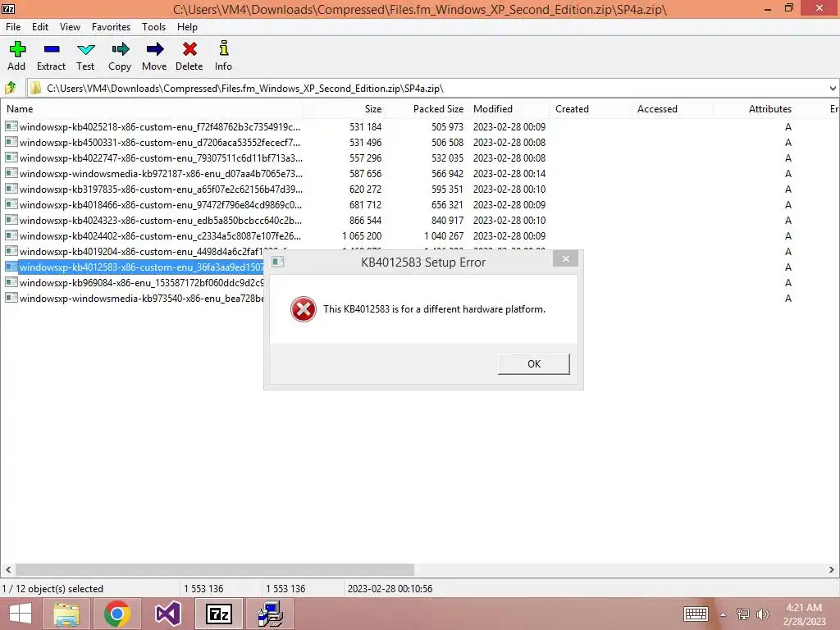Image resolution: width=840 pixels, height=630 pixels.
Task: Click the size value 531 496
Action: 365,143
